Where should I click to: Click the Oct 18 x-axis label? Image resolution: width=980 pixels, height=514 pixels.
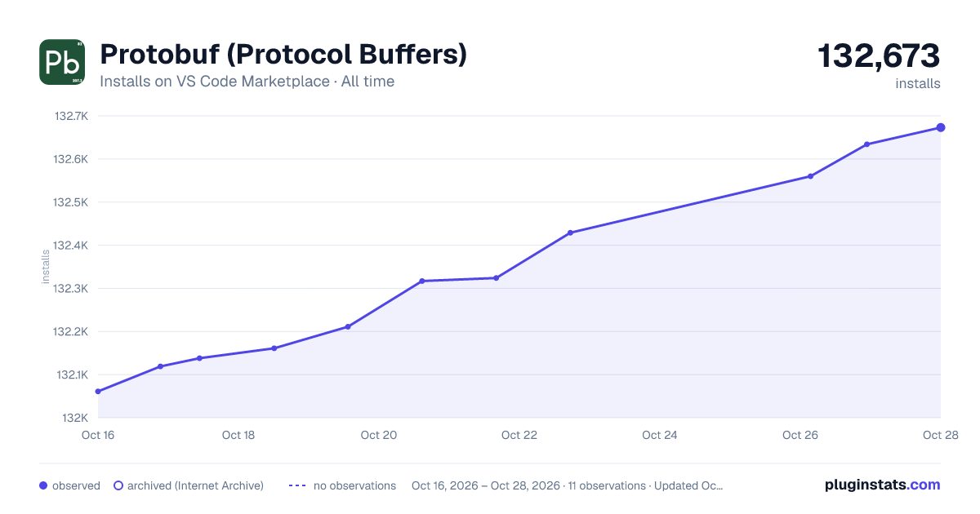238,435
